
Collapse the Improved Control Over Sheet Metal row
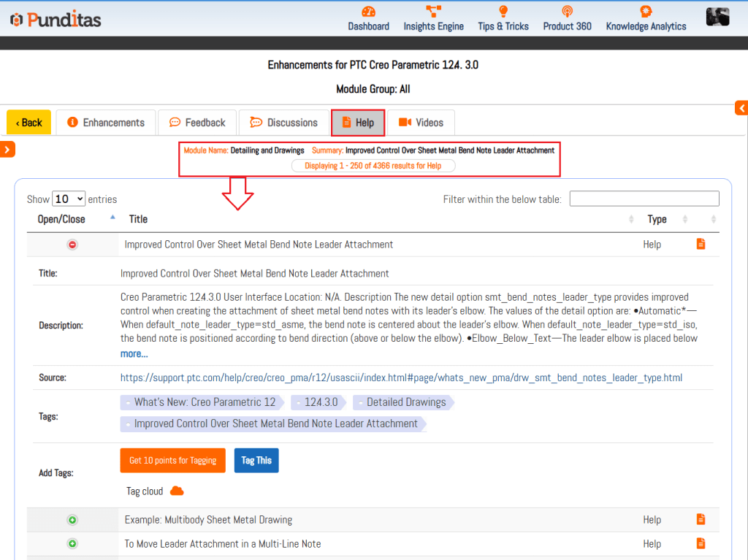pyautogui.click(x=72, y=245)
